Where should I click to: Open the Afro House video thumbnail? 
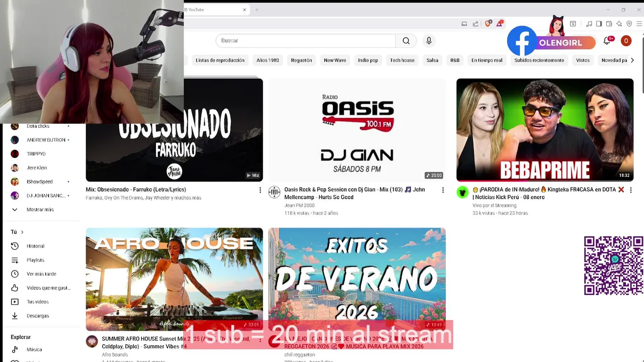click(x=174, y=279)
